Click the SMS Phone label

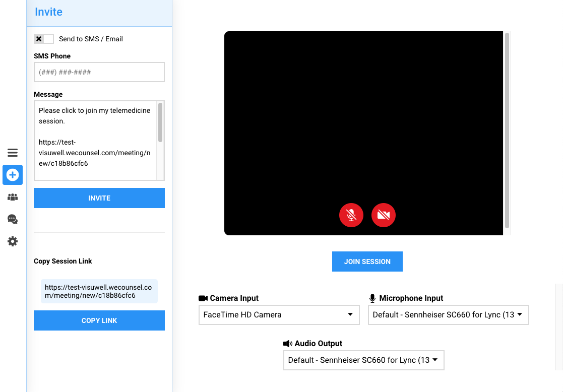click(x=52, y=56)
